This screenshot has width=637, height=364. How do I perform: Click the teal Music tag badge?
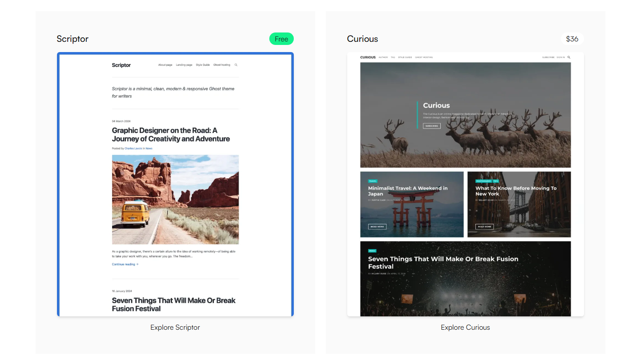[372, 251]
